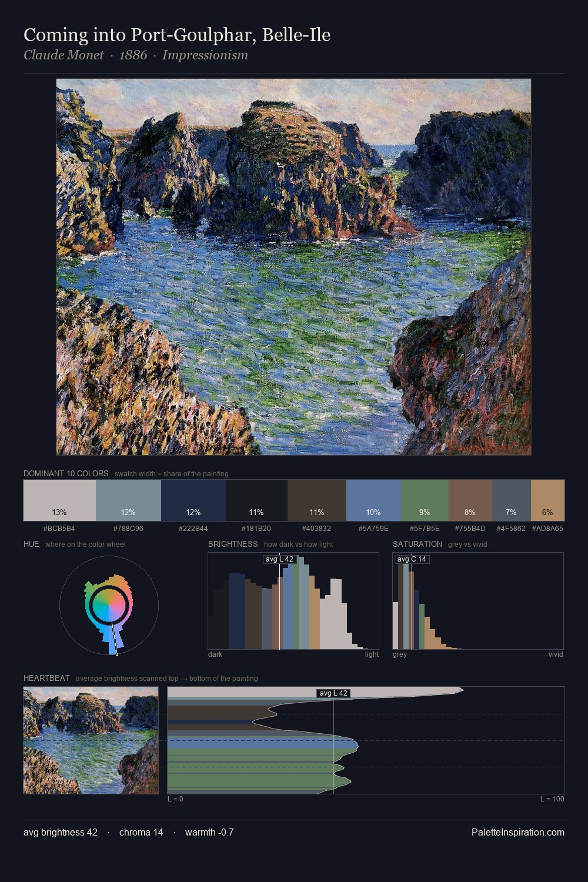The width and height of the screenshot is (588, 882).
Task: Click the 'SATURATION' section heading
Action: point(417,544)
